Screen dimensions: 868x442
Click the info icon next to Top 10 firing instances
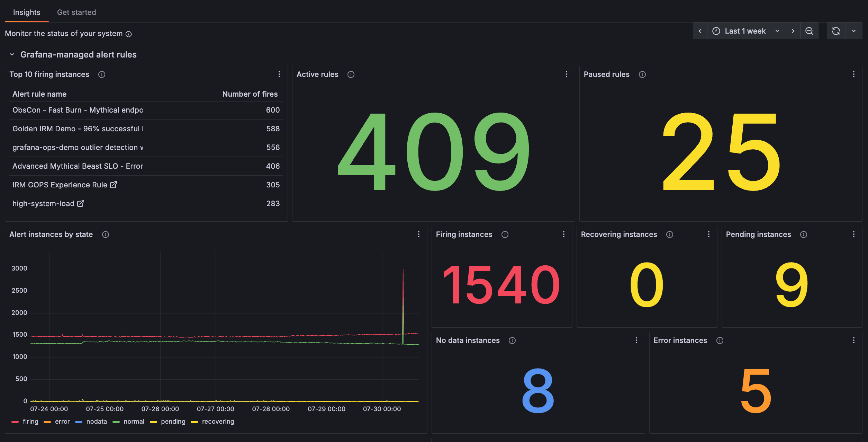point(102,74)
